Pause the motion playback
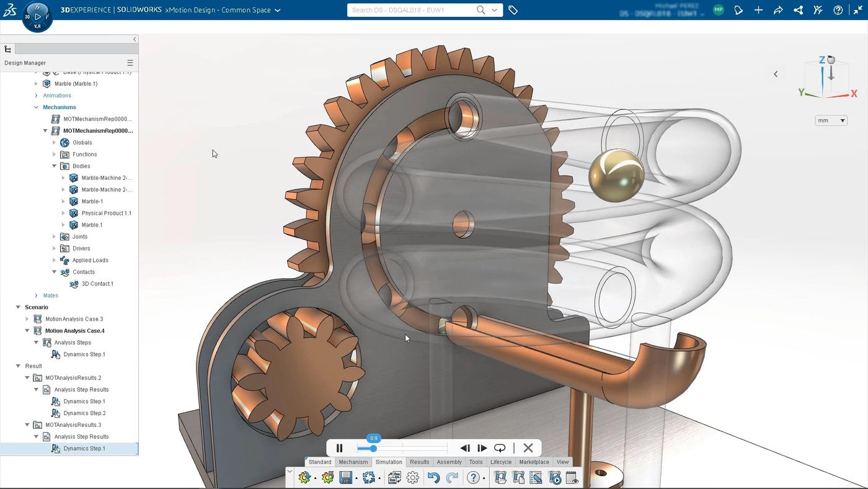 [339, 447]
